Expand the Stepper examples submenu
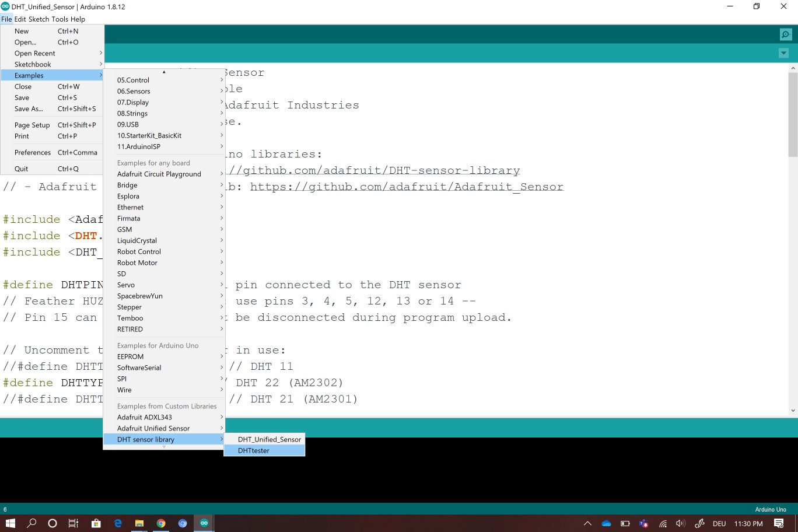 click(164, 307)
